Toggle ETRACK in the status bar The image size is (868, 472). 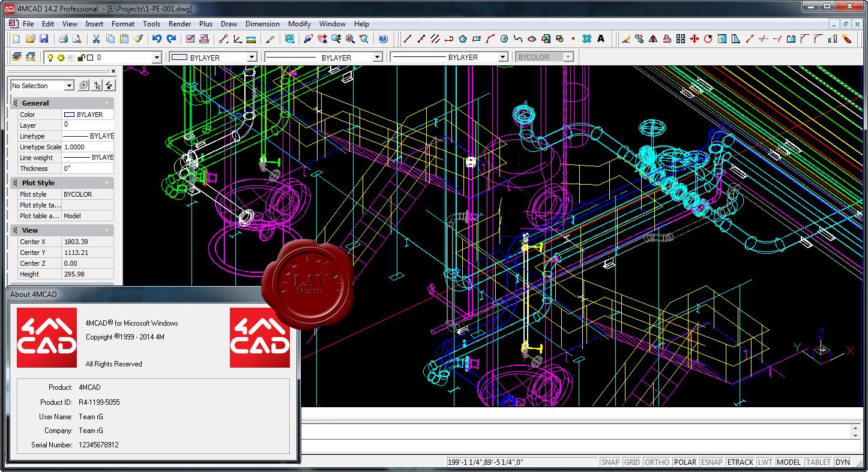[x=740, y=462]
